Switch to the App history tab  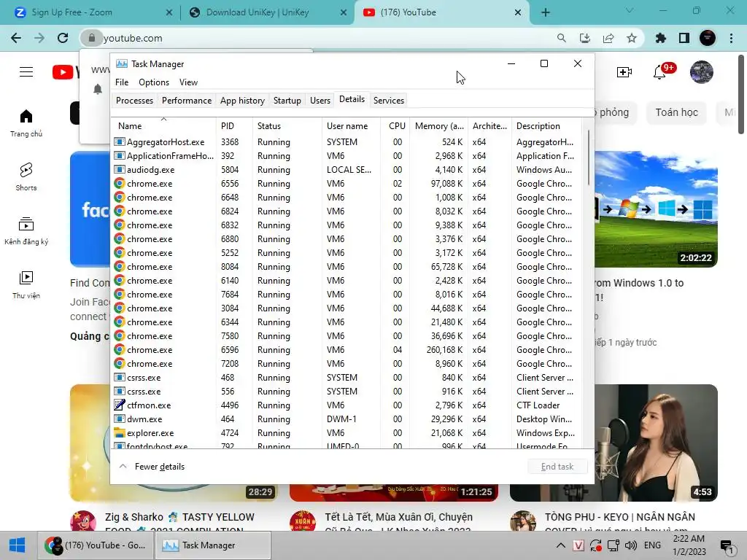(x=242, y=101)
